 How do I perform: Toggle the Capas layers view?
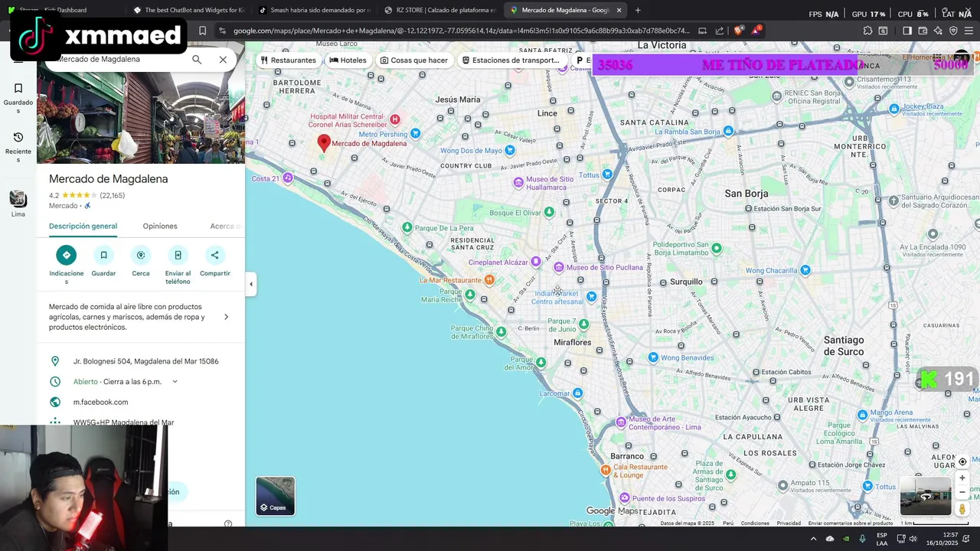coord(275,496)
